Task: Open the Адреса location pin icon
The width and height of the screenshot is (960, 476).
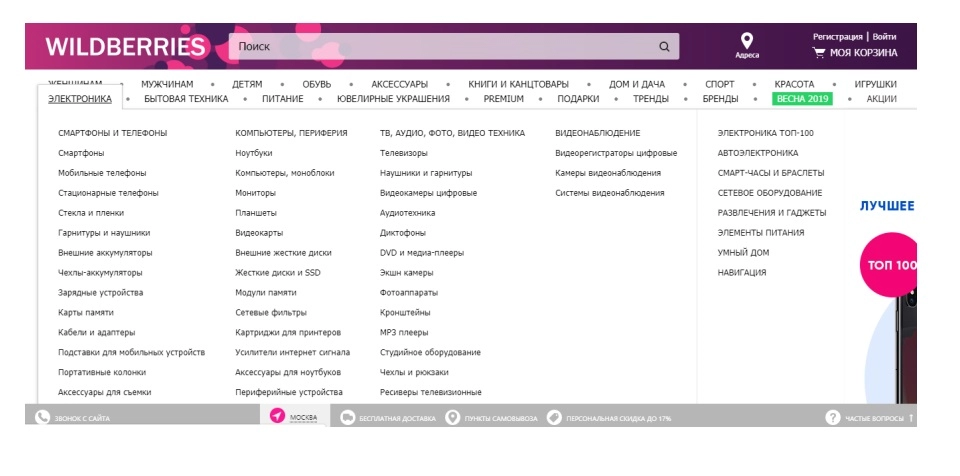Action: click(746, 41)
